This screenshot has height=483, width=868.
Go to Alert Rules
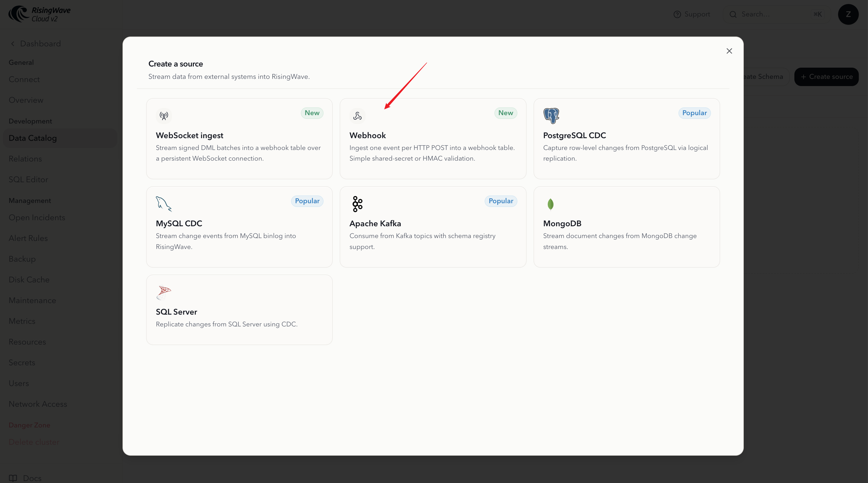pyautogui.click(x=28, y=238)
